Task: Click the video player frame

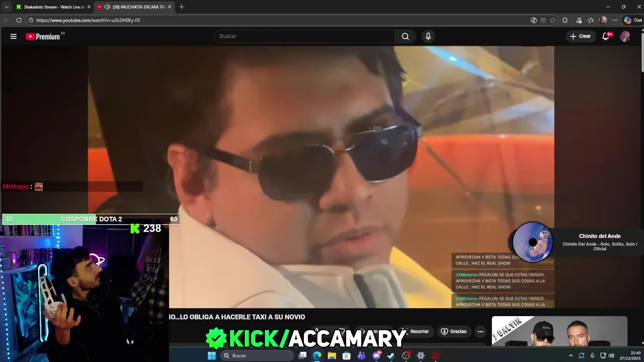Action: (321, 177)
